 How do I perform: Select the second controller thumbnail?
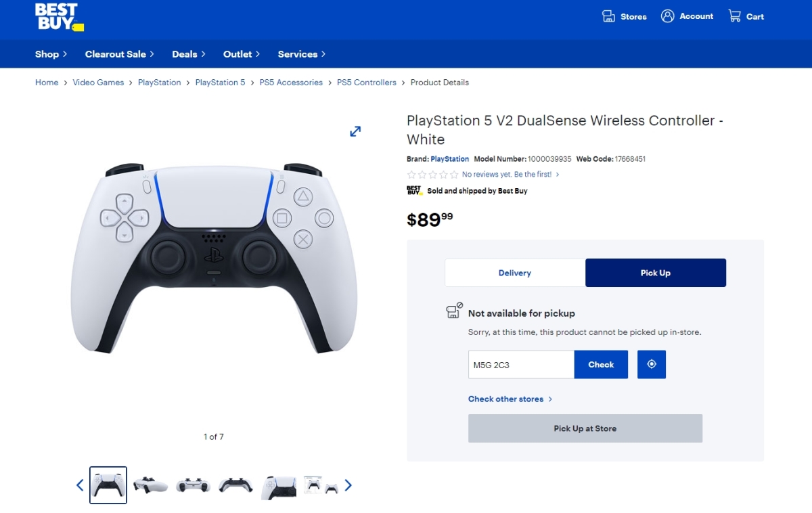[x=150, y=485]
